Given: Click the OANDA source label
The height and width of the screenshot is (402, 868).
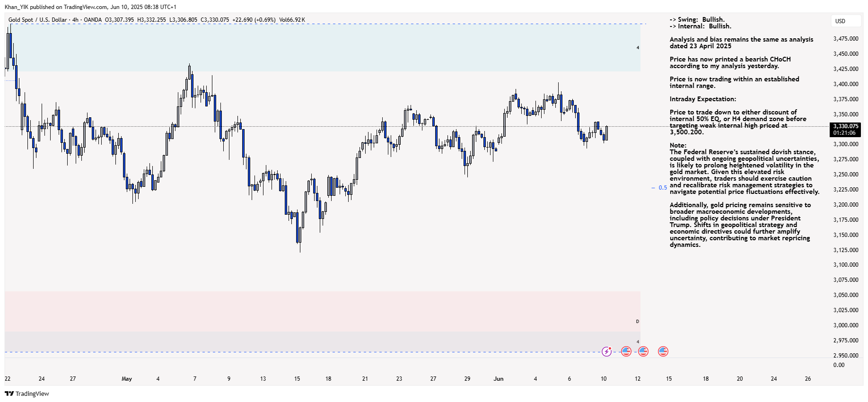Looking at the screenshot, I should tap(93, 20).
